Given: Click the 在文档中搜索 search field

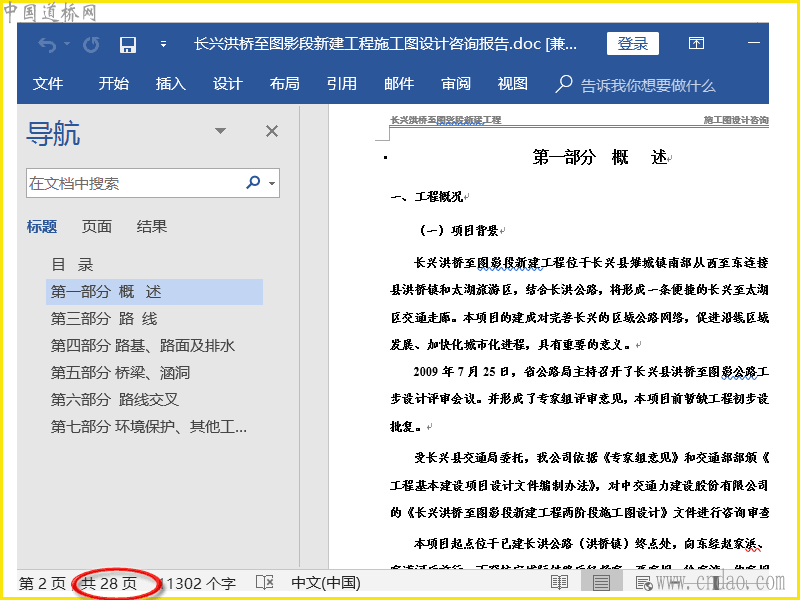Looking at the screenshot, I should [132, 183].
